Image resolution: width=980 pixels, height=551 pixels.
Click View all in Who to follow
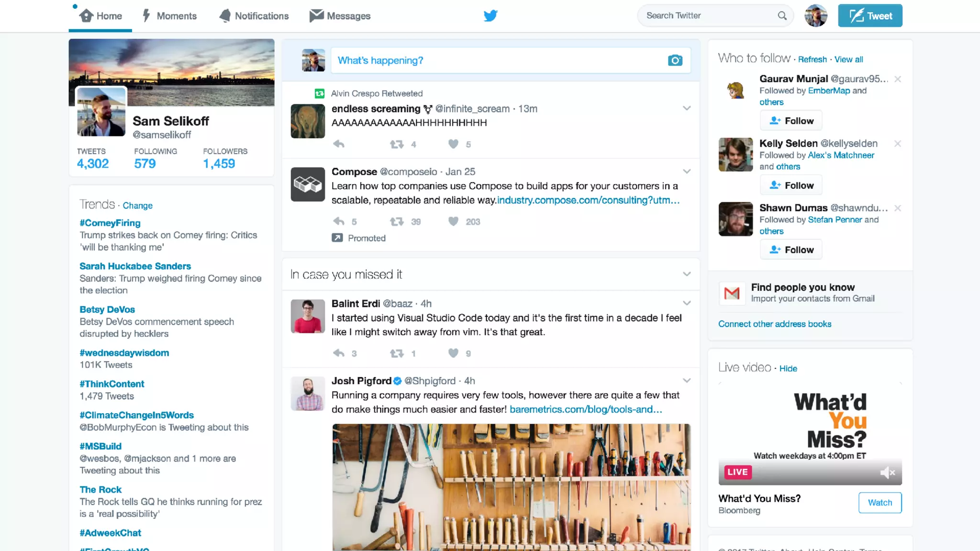pos(849,59)
